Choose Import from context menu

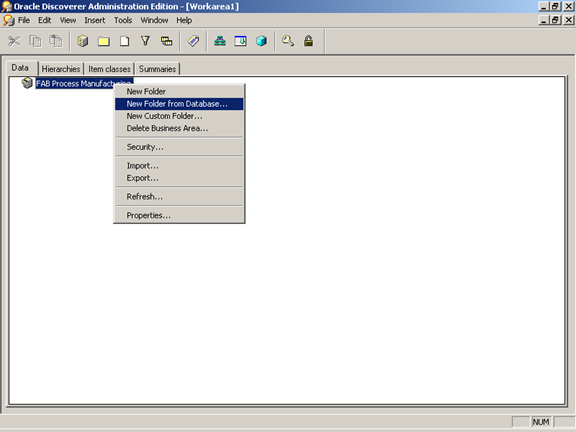(x=179, y=166)
